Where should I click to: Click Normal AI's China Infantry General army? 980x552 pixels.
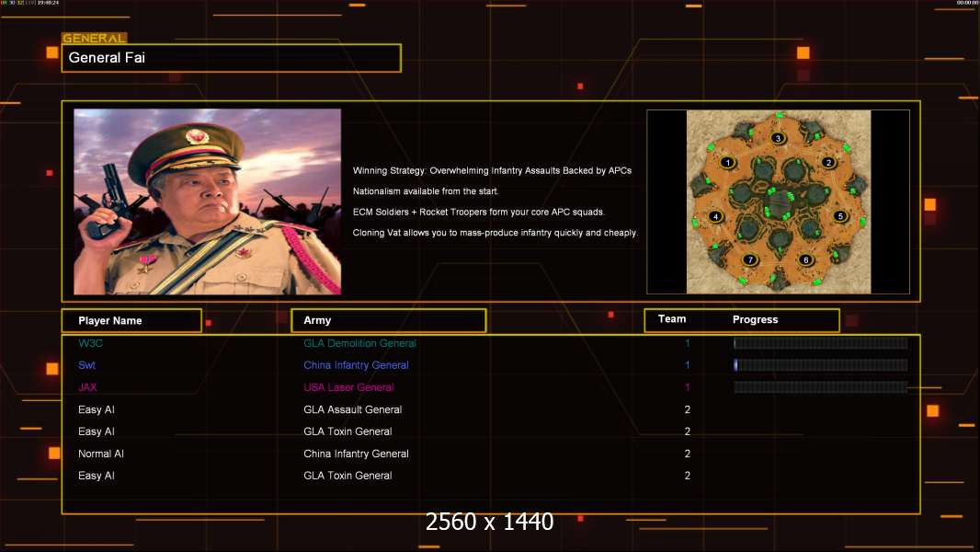click(x=357, y=454)
